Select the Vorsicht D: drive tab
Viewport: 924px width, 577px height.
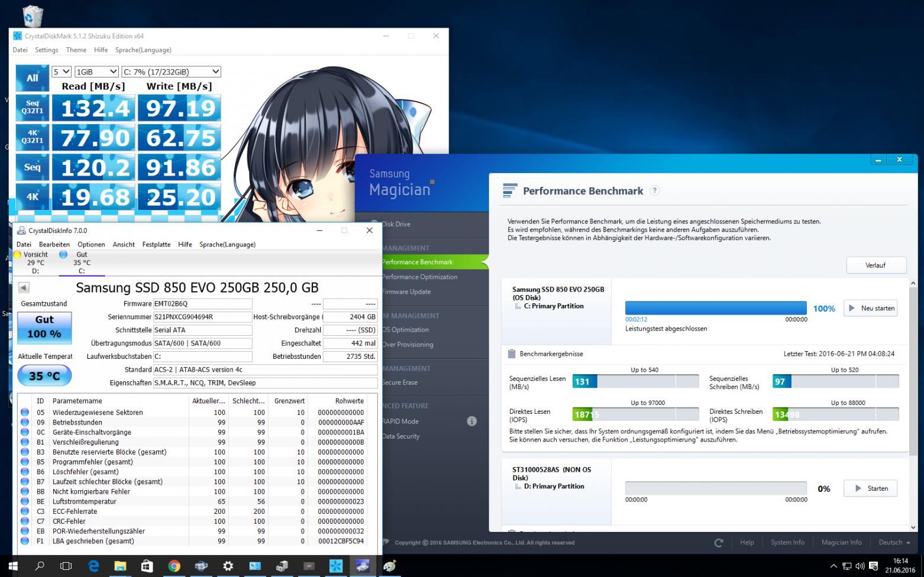click(31, 262)
